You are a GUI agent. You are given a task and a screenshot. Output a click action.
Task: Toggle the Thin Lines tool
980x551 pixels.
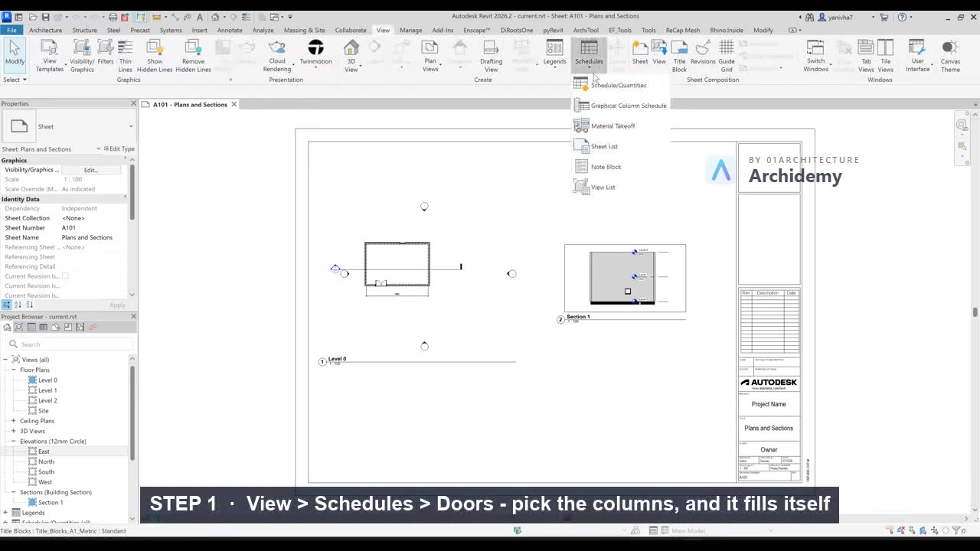pyautogui.click(x=126, y=56)
